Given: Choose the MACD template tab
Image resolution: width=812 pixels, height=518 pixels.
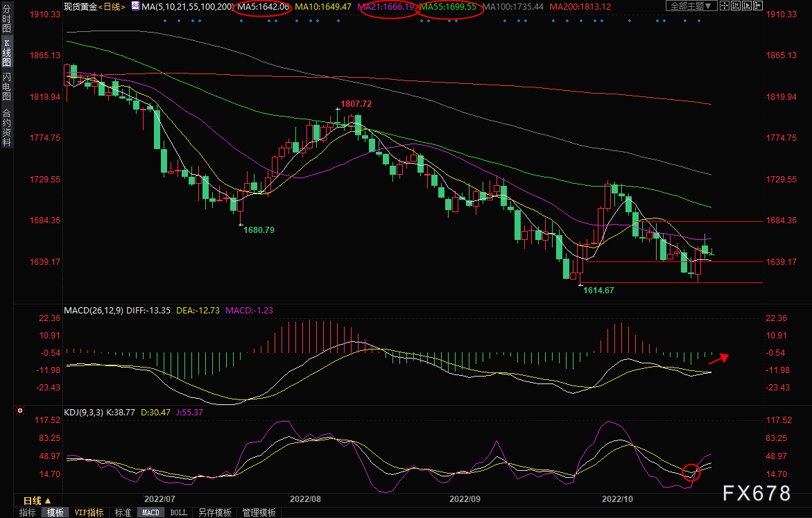Looking at the screenshot, I should [x=150, y=512].
